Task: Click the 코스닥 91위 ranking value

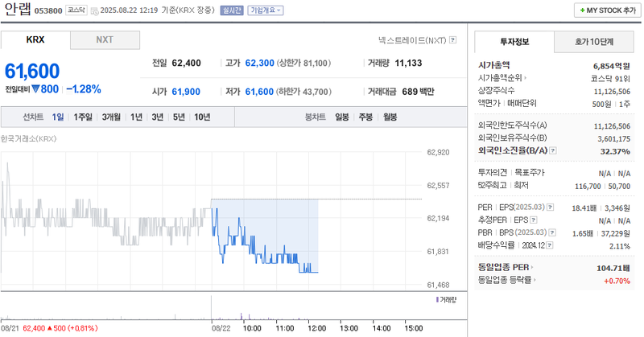Action: pyautogui.click(x=610, y=78)
